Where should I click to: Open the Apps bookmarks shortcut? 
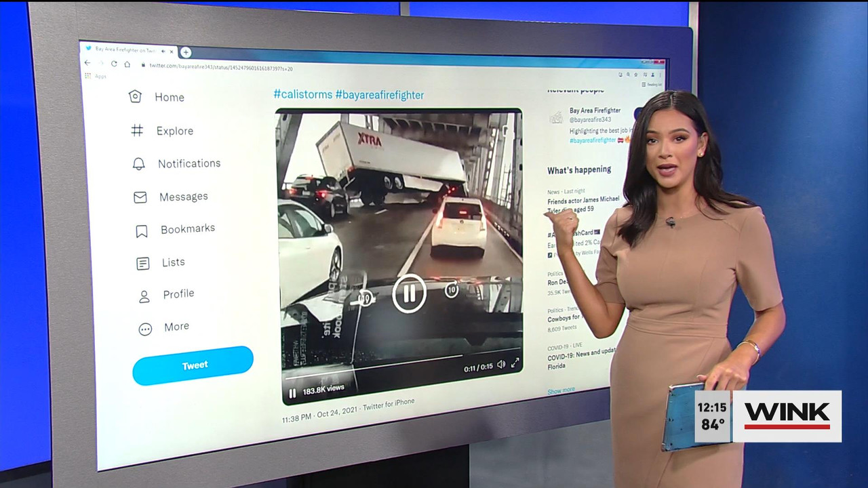(96, 76)
